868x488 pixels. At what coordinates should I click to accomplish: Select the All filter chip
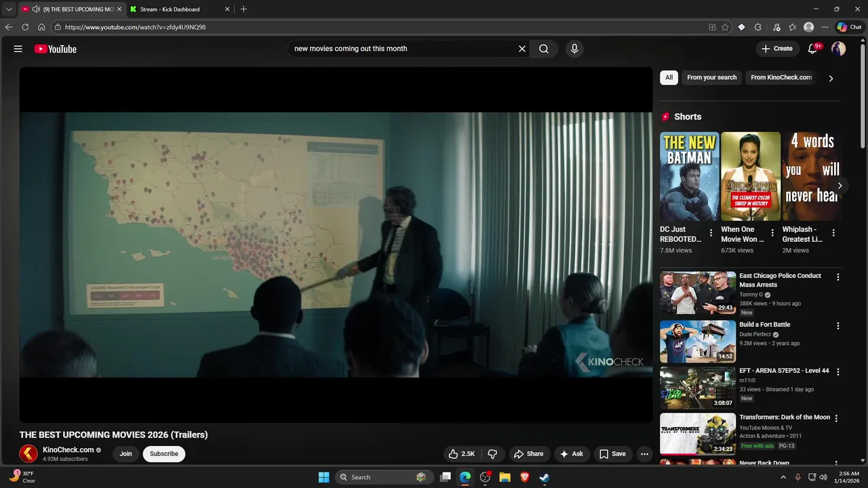(669, 77)
